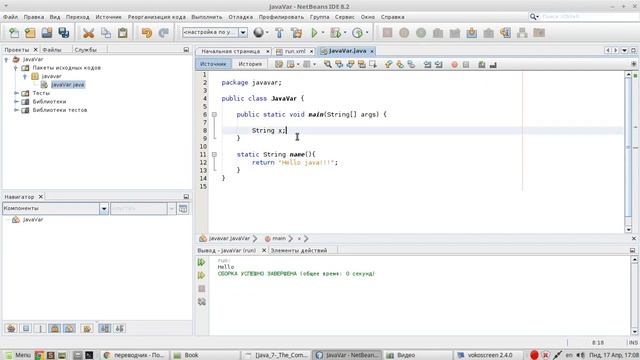This screenshot has height=360, width=640.
Task: Collapse main method code fold on line 6
Action: point(214,115)
